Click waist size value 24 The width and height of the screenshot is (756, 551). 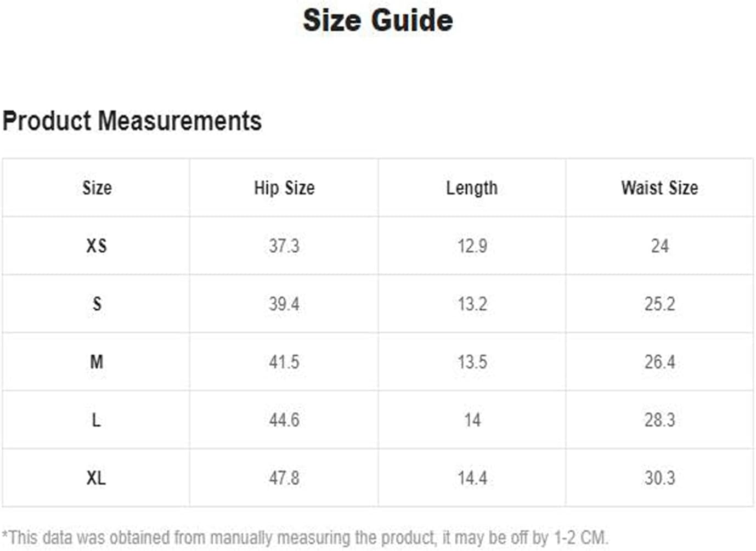click(x=660, y=246)
